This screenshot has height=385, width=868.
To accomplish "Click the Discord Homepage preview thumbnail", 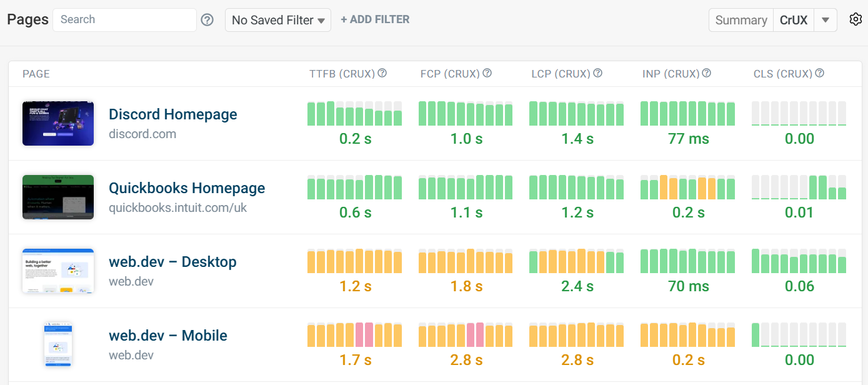I will tap(57, 123).
